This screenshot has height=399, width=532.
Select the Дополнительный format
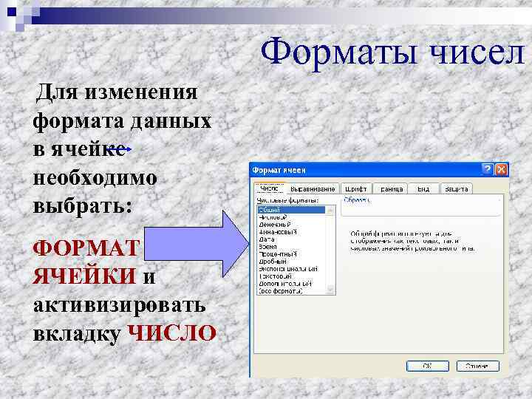tap(291, 284)
